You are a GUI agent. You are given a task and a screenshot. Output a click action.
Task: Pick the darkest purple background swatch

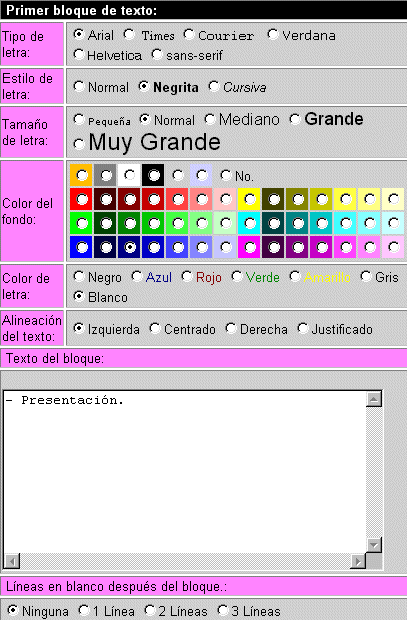point(274,248)
